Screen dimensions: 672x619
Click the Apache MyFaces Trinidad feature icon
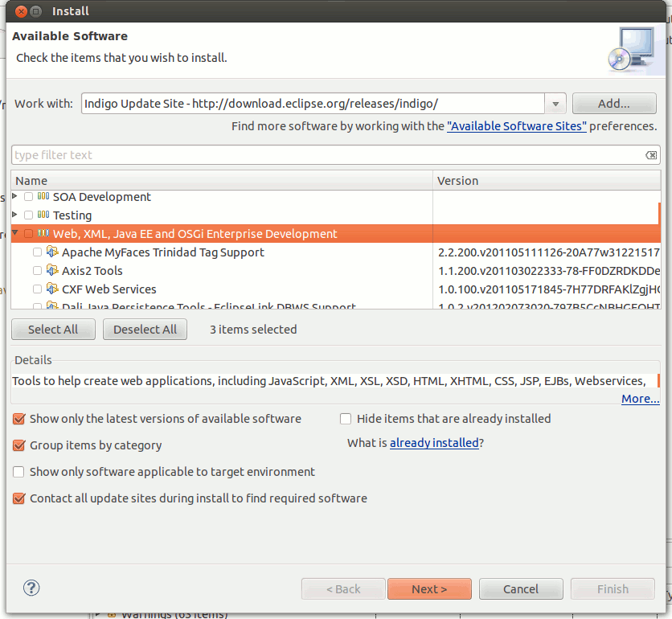point(52,252)
